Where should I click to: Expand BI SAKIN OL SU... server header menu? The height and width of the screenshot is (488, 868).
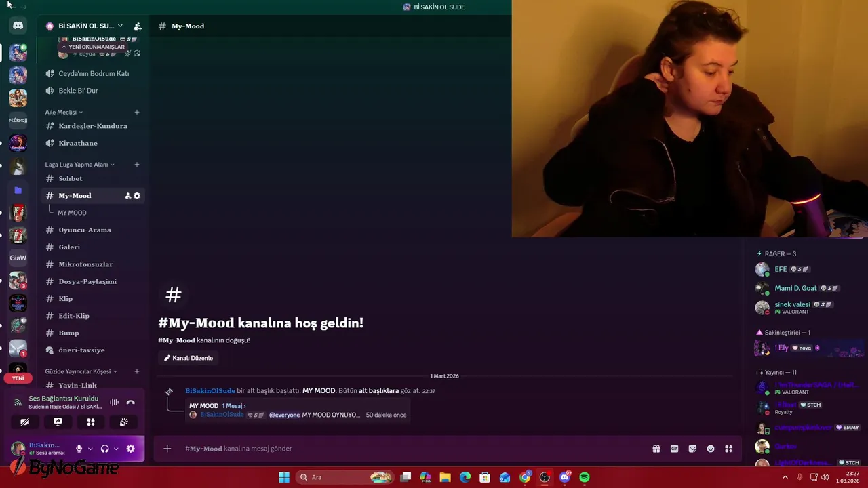tap(84, 26)
